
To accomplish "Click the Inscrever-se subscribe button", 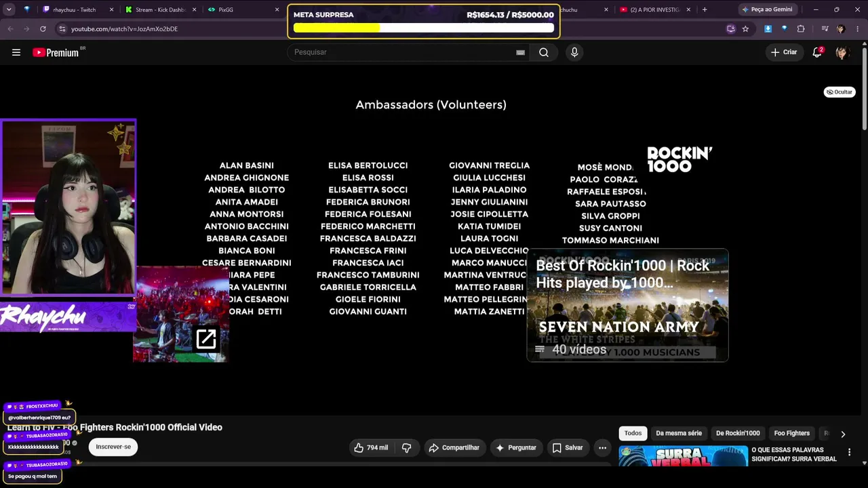I will pyautogui.click(x=113, y=447).
